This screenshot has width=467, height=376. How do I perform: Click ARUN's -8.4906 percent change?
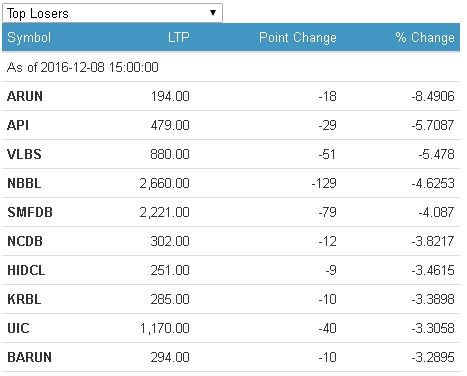[433, 96]
